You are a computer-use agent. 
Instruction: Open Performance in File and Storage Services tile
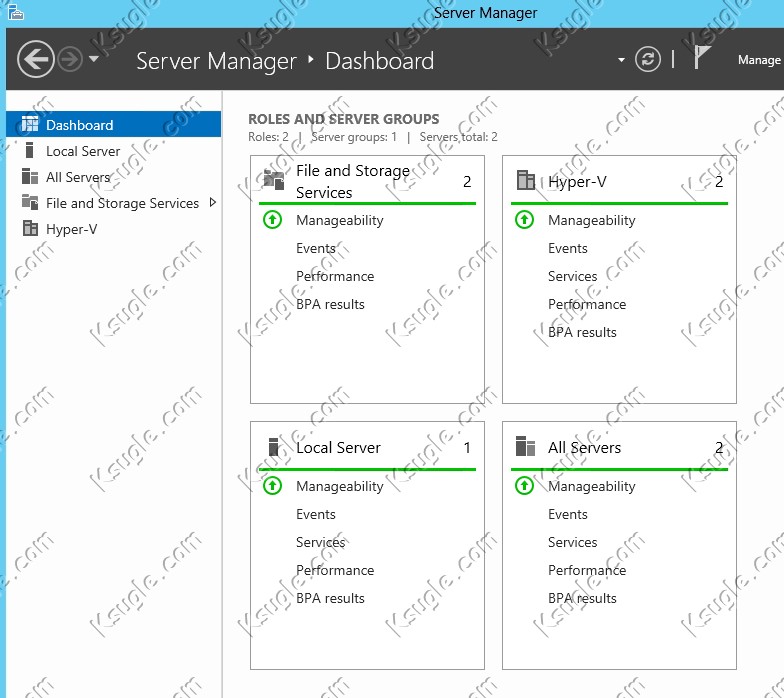(x=335, y=276)
